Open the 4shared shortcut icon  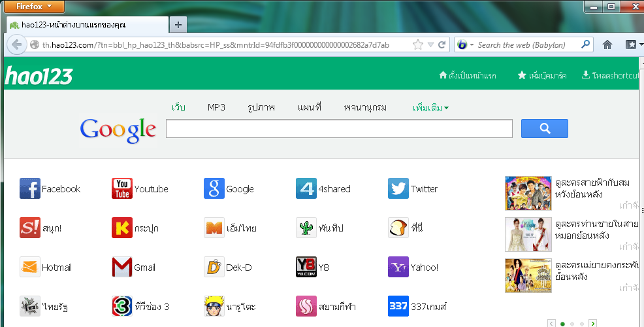[x=306, y=188]
